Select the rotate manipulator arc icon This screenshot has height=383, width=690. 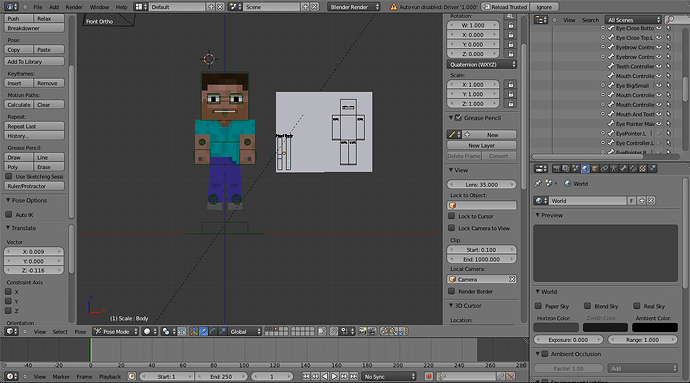(213, 331)
